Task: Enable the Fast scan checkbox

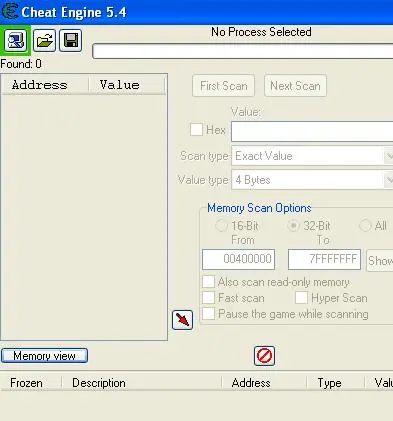Action: pos(208,298)
